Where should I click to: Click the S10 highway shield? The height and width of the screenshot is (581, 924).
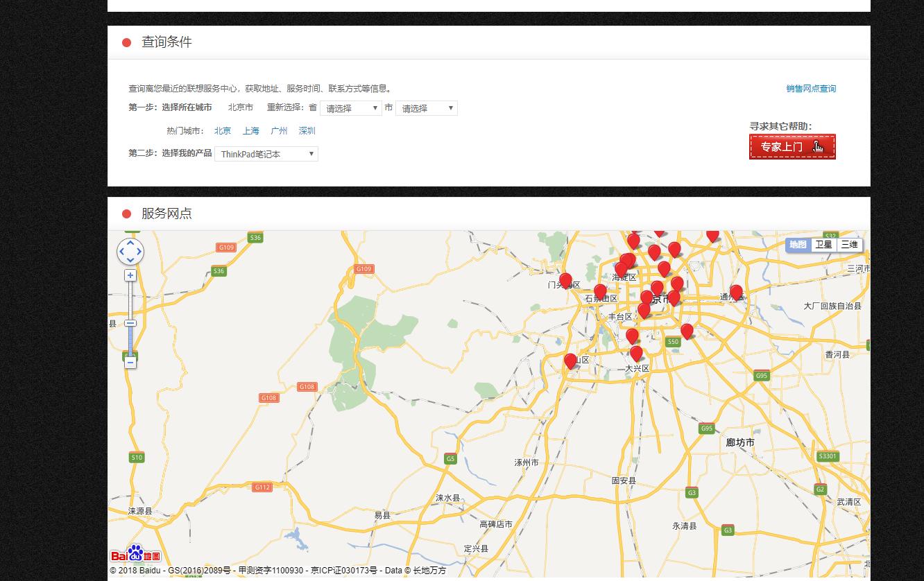point(137,458)
